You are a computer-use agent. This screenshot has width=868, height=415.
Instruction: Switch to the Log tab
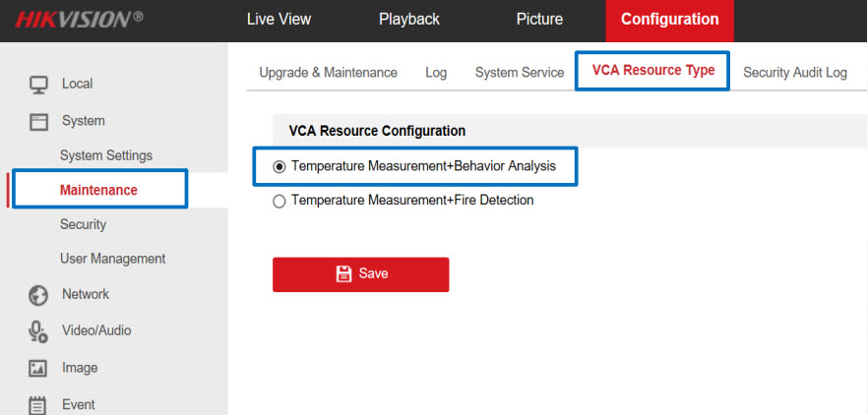436,73
